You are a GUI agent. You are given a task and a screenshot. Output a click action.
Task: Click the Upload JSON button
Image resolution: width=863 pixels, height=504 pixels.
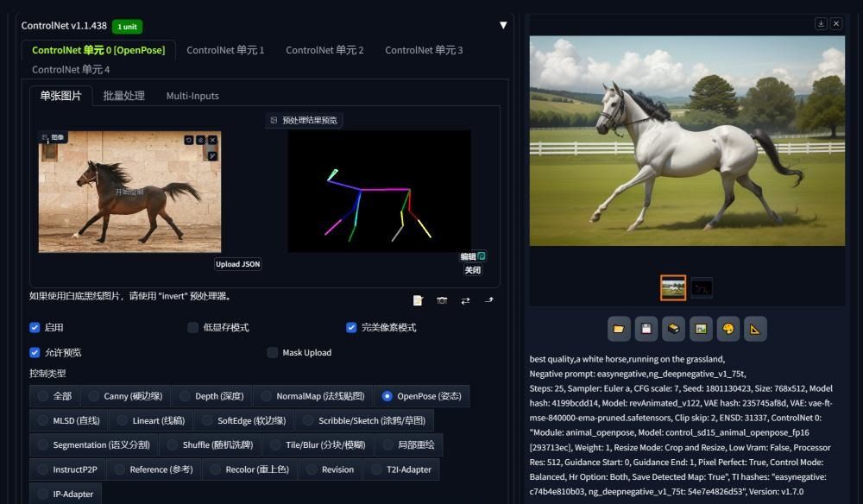tap(238, 264)
